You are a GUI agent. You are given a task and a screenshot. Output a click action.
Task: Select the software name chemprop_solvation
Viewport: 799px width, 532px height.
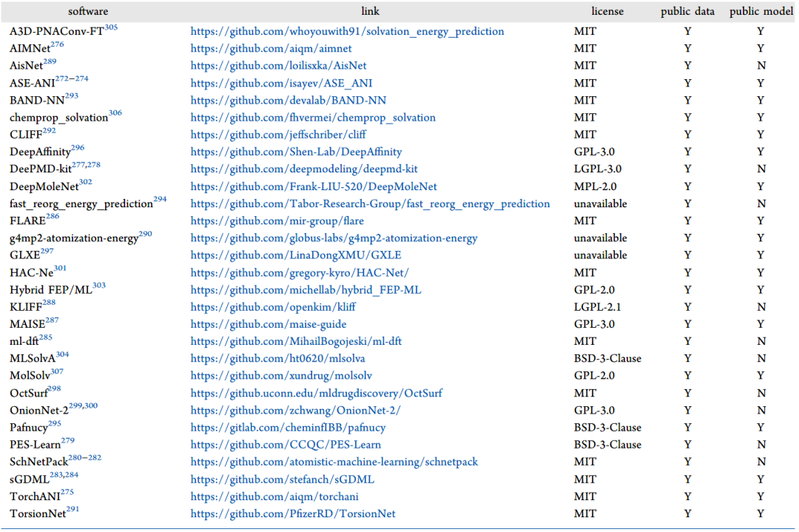(x=58, y=118)
